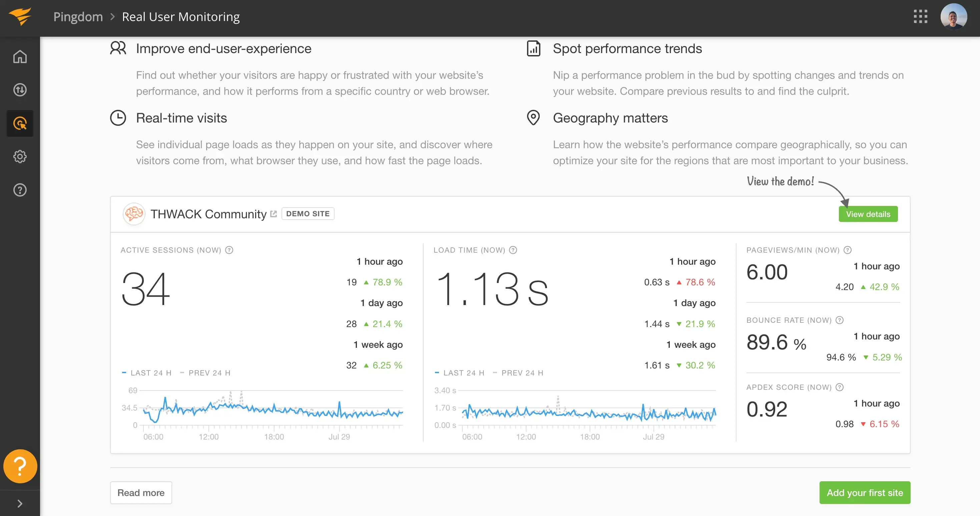Click the chart icon beside Spot performance trends
Screen dimensions: 980x516
click(533, 48)
